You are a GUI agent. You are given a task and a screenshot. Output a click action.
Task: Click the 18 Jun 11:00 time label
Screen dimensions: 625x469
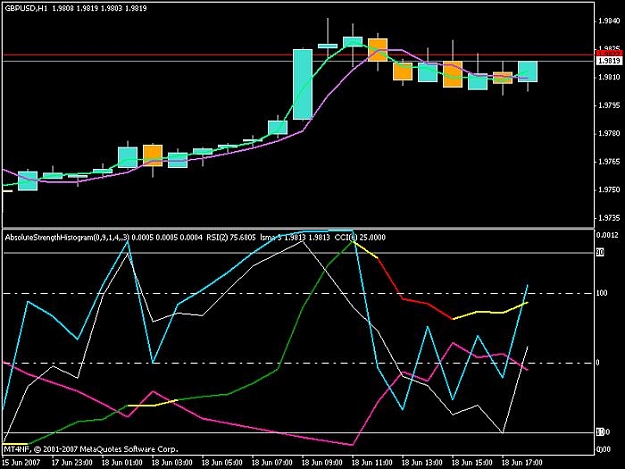tap(371, 463)
